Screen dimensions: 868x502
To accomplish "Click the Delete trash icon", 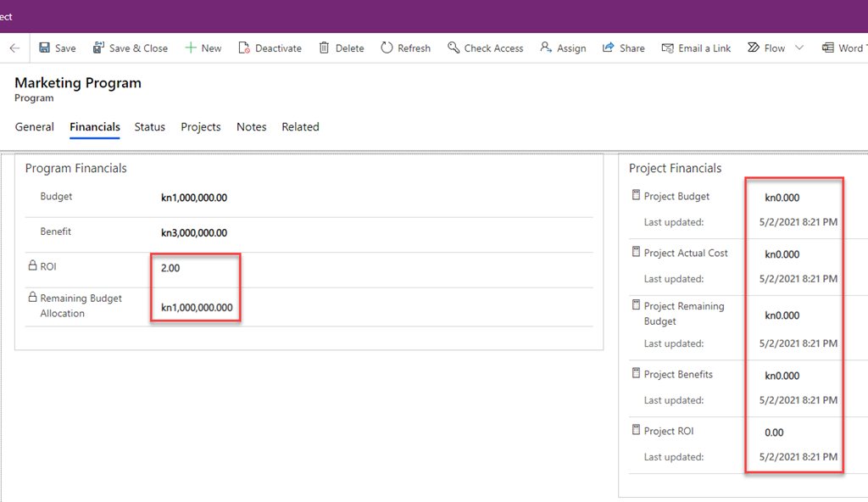I will click(324, 48).
